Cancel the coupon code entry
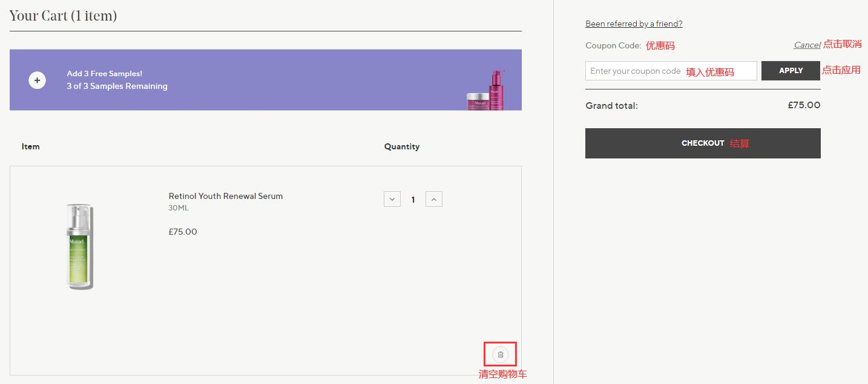This screenshot has width=868, height=384. click(x=807, y=45)
